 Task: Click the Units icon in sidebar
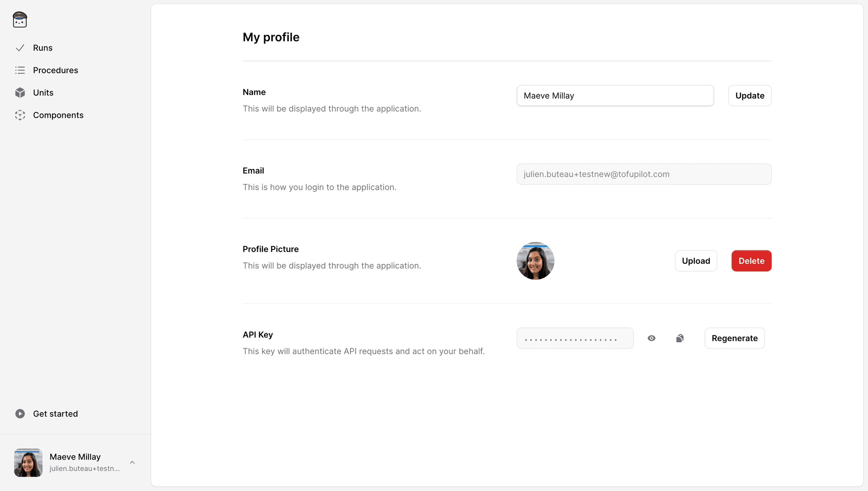tap(20, 92)
